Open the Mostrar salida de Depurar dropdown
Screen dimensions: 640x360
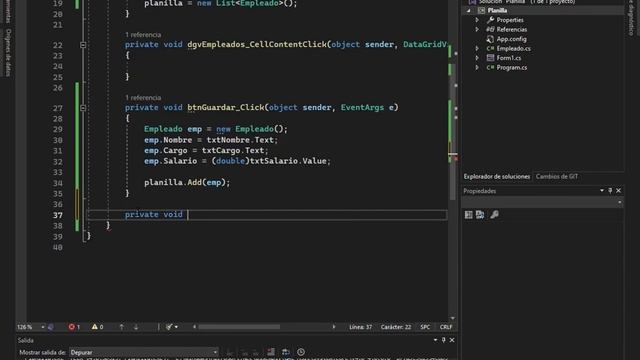click(x=144, y=352)
